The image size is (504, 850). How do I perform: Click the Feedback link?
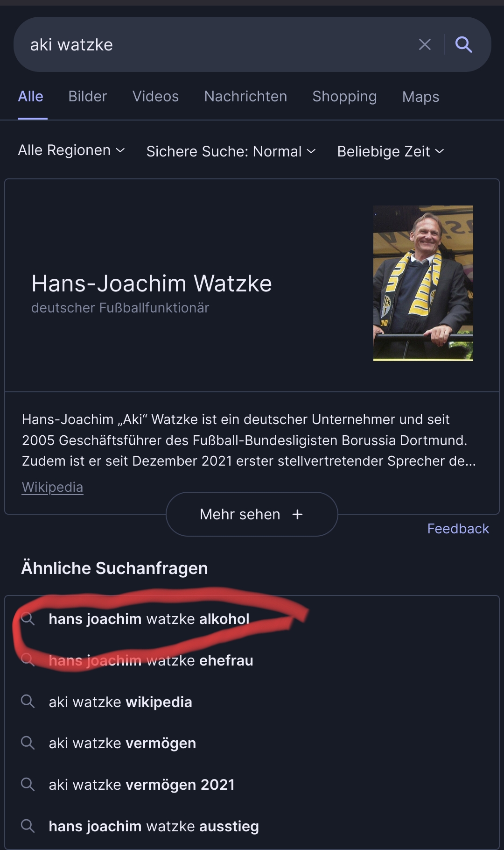pyautogui.click(x=458, y=529)
